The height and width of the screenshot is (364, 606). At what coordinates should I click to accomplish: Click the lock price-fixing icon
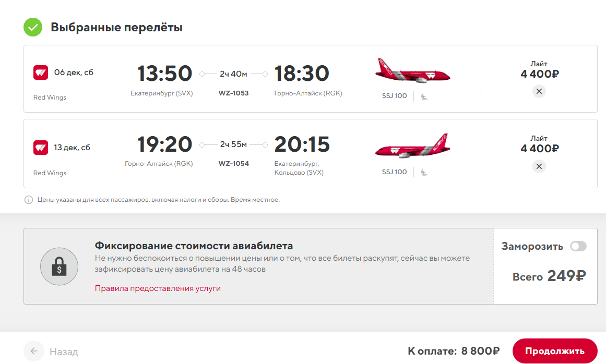coord(59,266)
